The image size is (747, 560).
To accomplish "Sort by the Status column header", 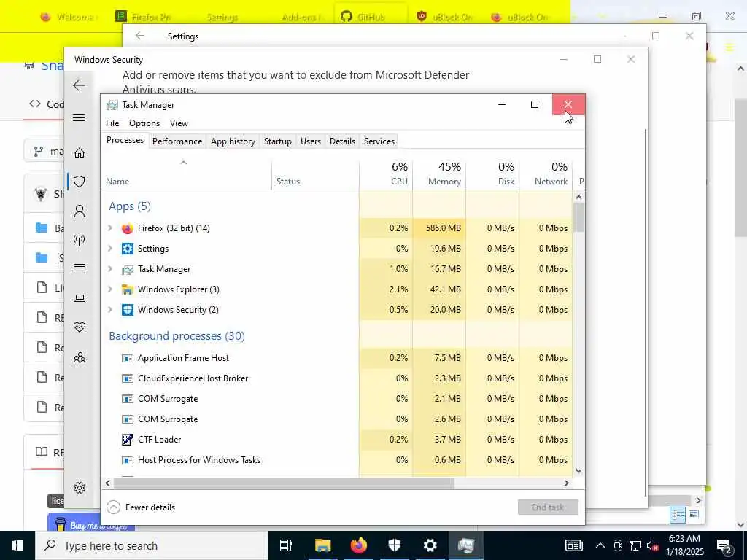I will pyautogui.click(x=315, y=174).
